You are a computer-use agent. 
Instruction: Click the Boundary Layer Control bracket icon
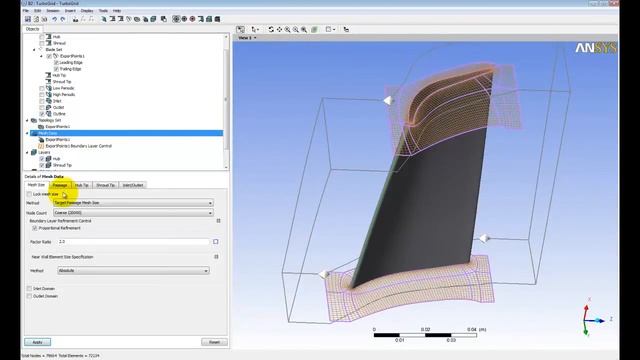(x=41, y=146)
